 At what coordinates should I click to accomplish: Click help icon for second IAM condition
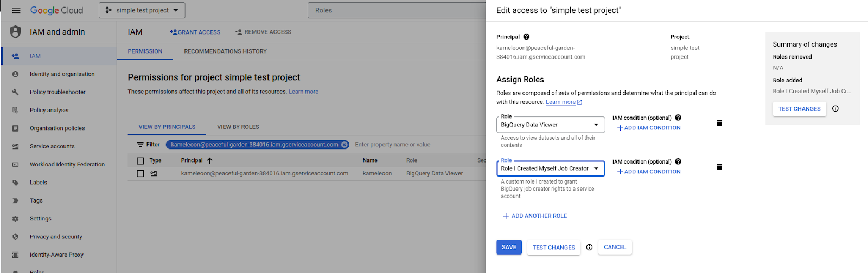point(678,161)
